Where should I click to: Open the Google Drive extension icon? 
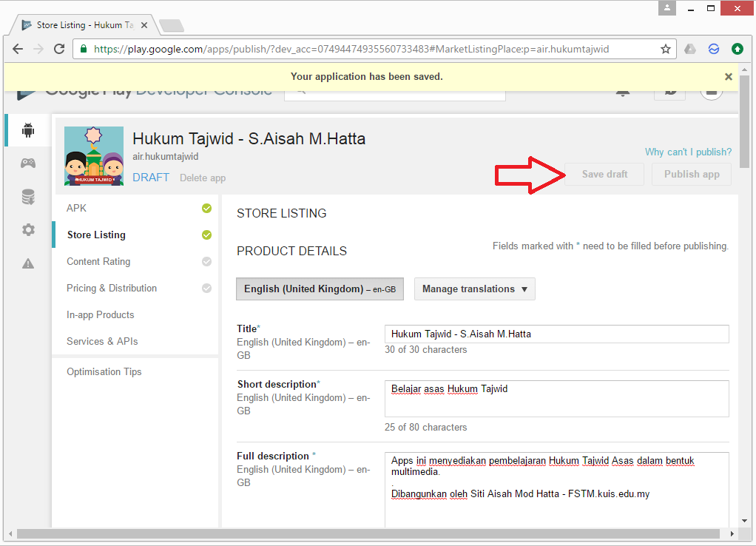point(690,49)
